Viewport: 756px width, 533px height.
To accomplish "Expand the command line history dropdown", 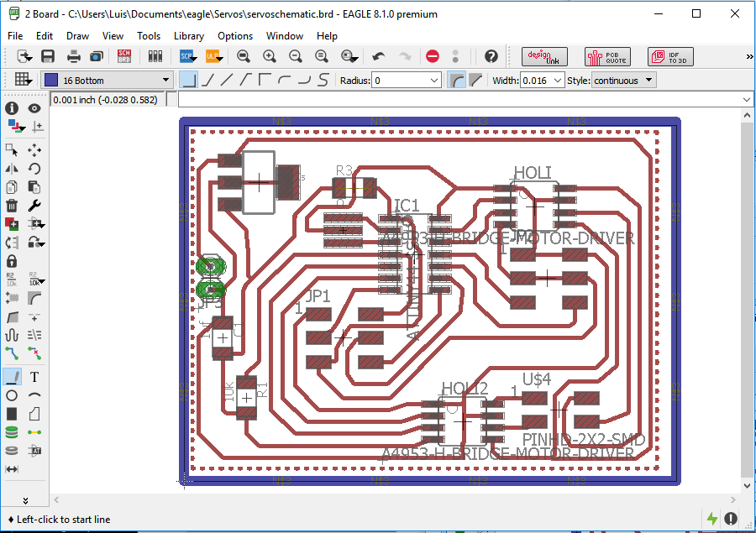I will (747, 100).
